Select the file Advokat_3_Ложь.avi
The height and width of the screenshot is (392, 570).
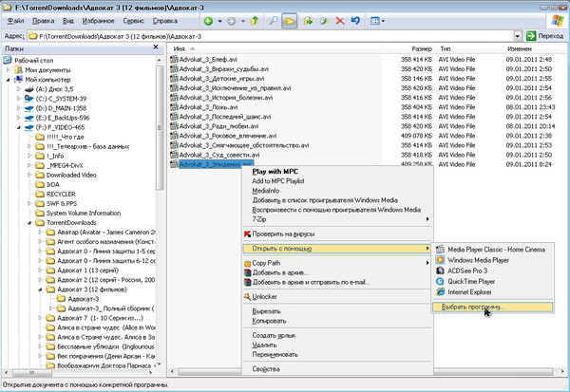pos(208,107)
